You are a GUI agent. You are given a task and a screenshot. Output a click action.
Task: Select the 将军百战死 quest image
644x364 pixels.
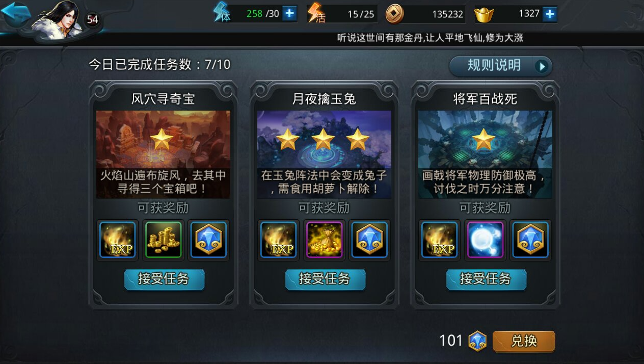[485, 154]
